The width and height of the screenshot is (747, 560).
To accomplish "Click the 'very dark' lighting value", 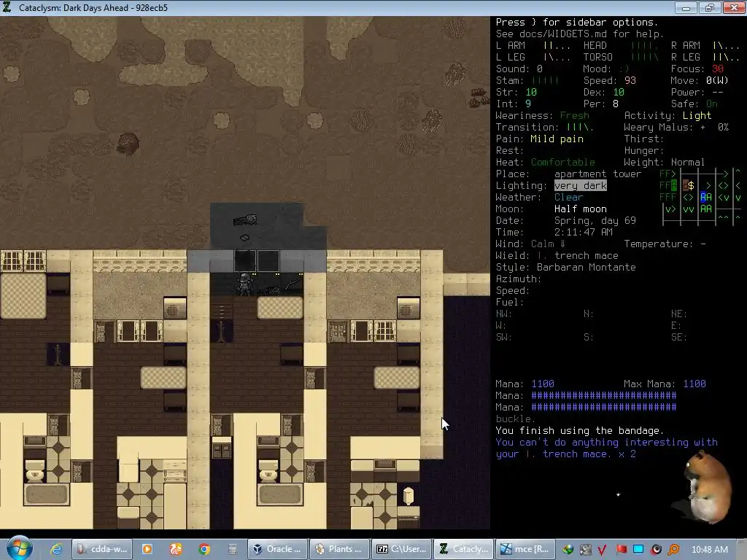I will tap(580, 186).
